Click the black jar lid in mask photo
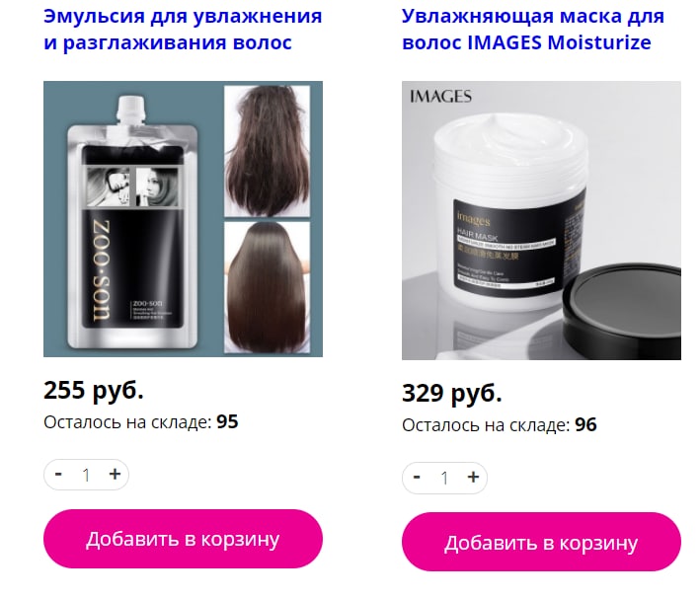The height and width of the screenshot is (599, 700). click(x=621, y=306)
